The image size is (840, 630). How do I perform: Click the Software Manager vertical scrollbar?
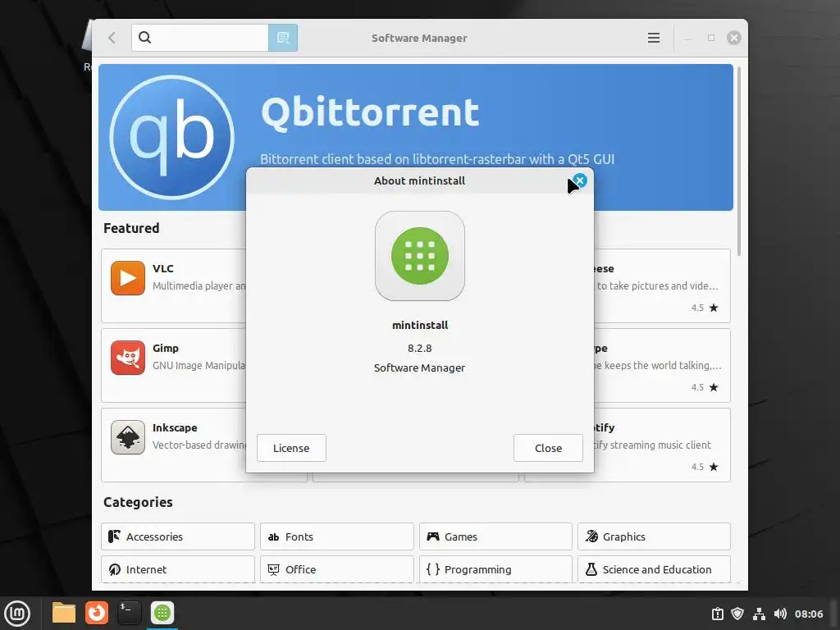pyautogui.click(x=739, y=162)
